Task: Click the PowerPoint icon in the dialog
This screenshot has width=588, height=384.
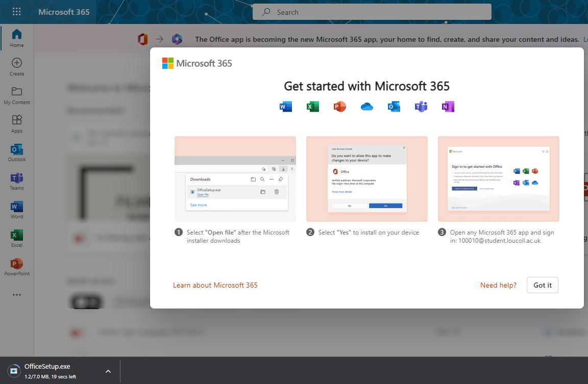Action: coord(340,107)
